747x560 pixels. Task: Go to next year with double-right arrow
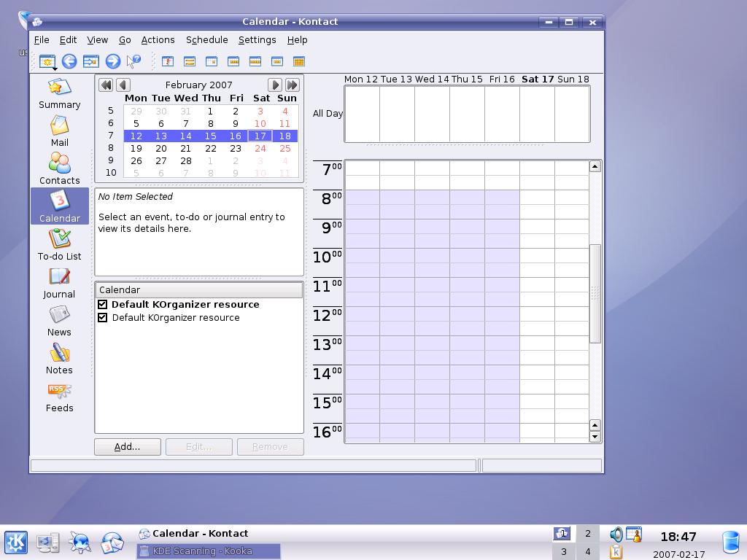pos(293,85)
